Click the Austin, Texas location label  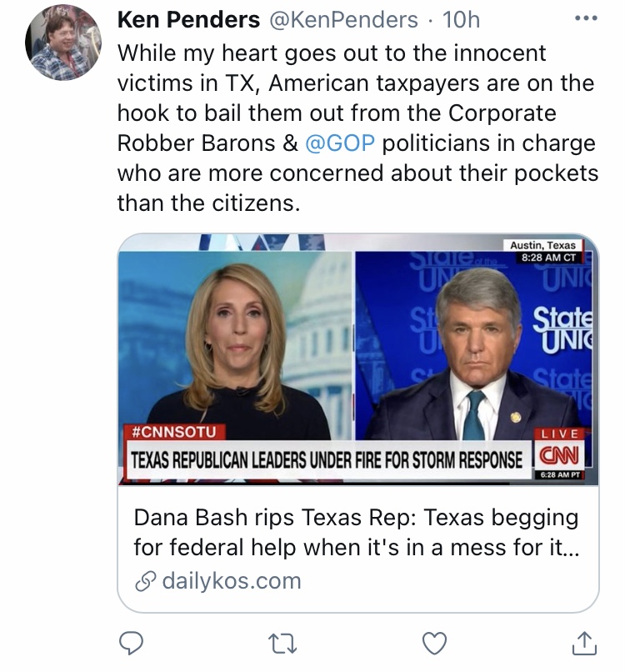tap(542, 245)
